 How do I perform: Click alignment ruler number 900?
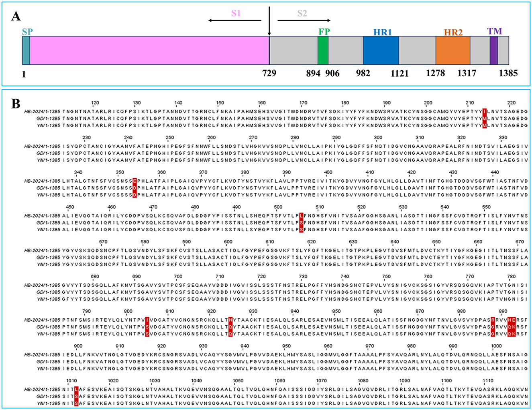78,346
